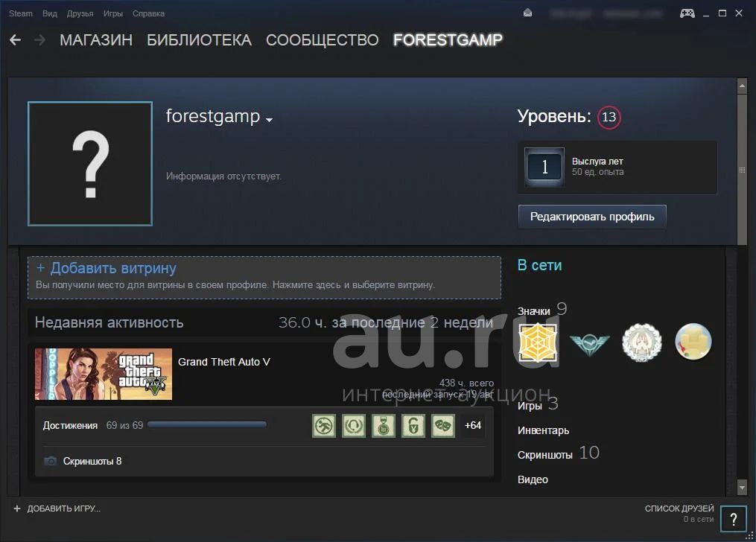Click '36.0 ч. за последние 2 недели' text
The height and width of the screenshot is (542, 756).
click(386, 322)
